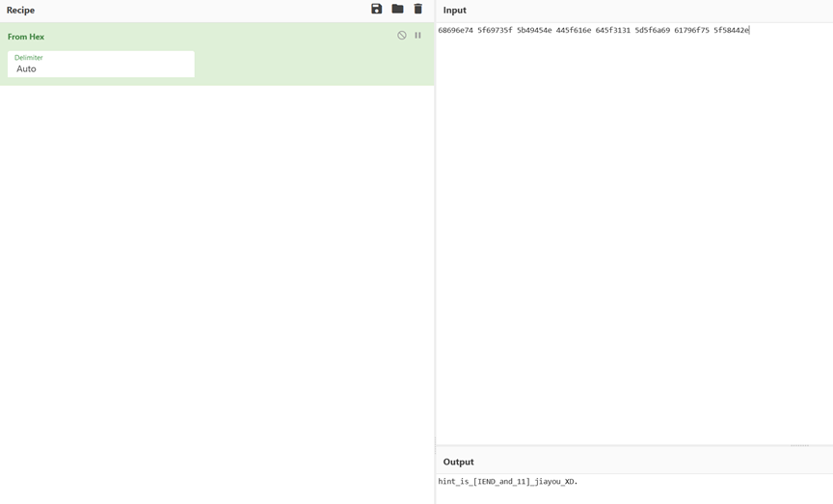Clear recipe with trash icon
Image resolution: width=833 pixels, height=504 pixels.
point(418,9)
